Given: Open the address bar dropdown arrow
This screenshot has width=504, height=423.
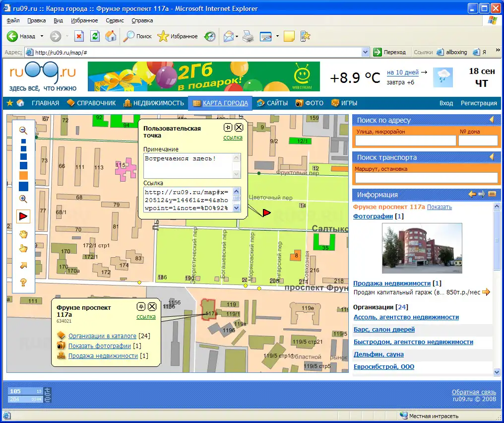Looking at the screenshot, I should tap(366, 52).
